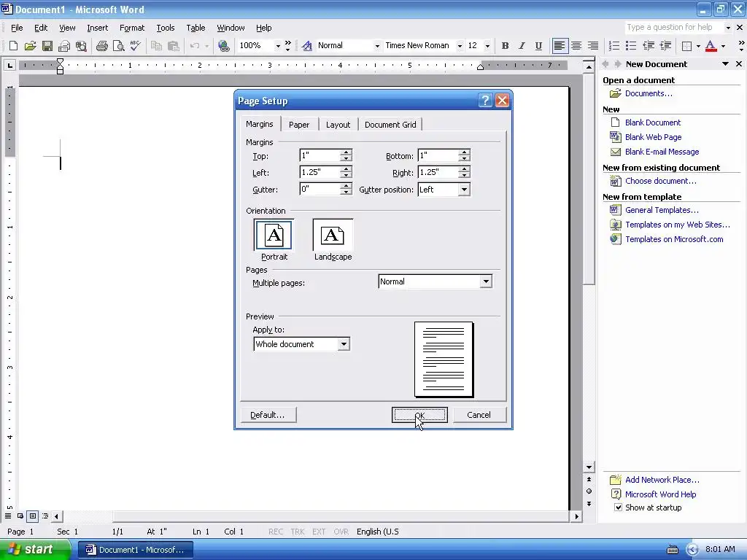Image resolution: width=747 pixels, height=560 pixels.
Task: Click the Copy toolbar icon
Action: point(156,46)
